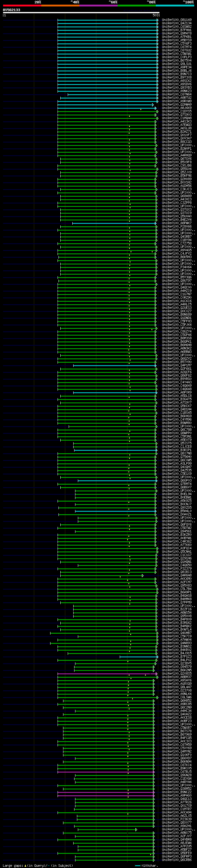This screenshot has width=197, height=868.
Task: Click the orange ~40% identity legend swatch
Action: [60, 6]
